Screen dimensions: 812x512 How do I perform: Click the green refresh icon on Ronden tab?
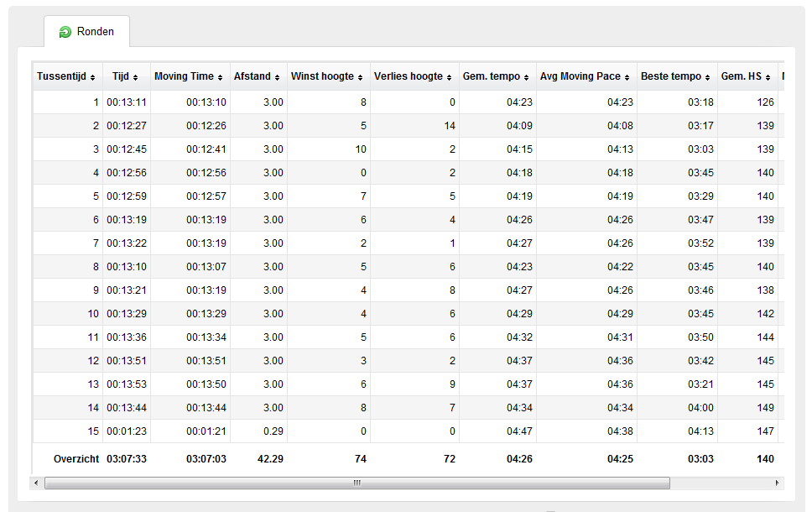click(65, 32)
